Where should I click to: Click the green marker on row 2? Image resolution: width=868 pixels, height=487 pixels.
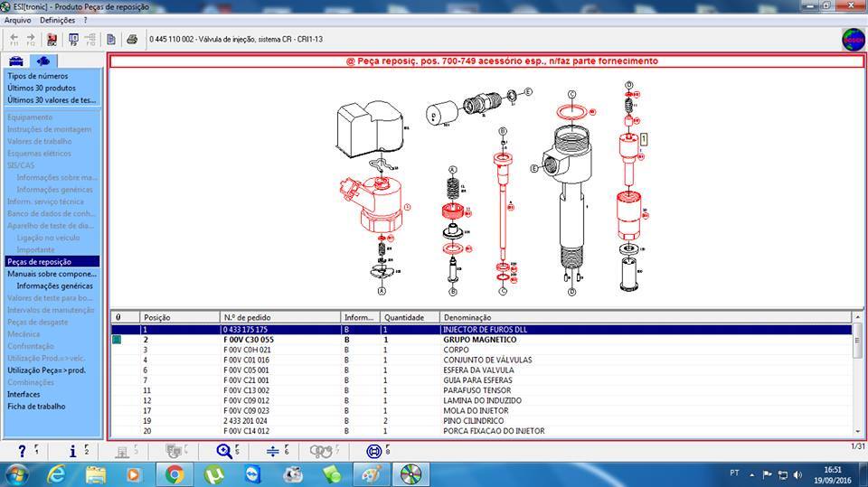click(x=117, y=340)
